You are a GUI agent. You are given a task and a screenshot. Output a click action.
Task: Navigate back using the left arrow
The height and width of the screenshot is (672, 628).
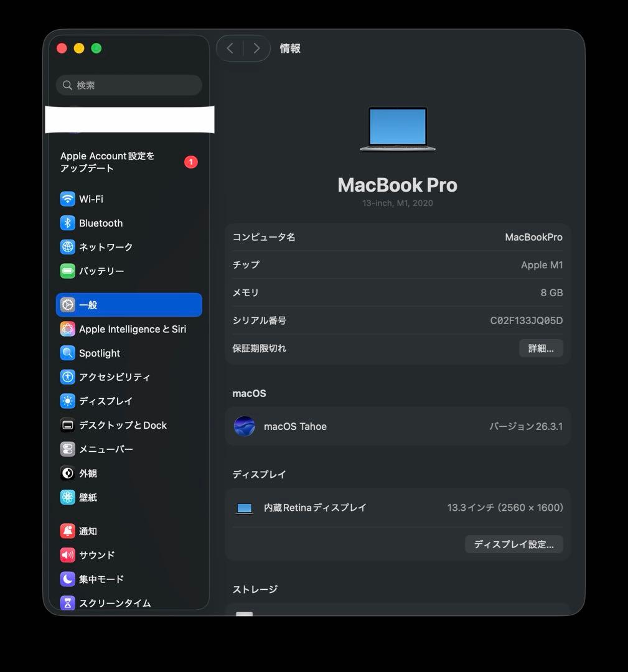coord(230,48)
